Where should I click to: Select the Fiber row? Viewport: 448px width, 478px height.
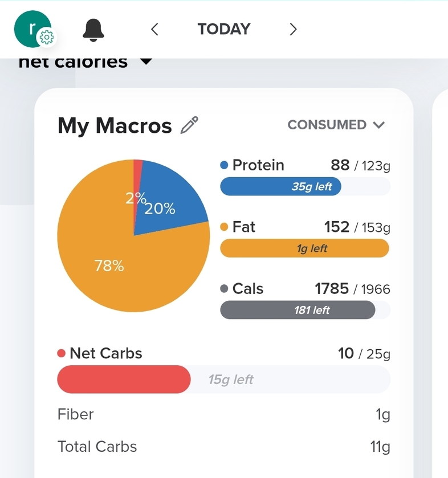click(x=223, y=415)
